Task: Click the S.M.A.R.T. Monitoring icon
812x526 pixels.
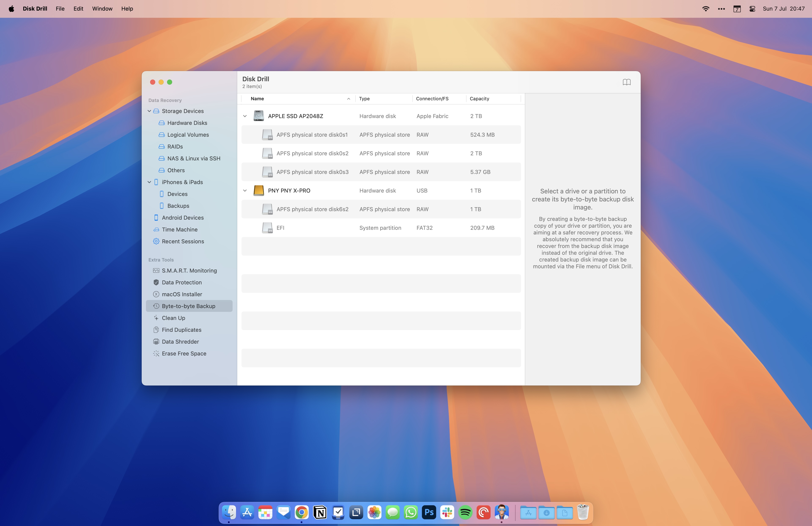Action: 156,270
